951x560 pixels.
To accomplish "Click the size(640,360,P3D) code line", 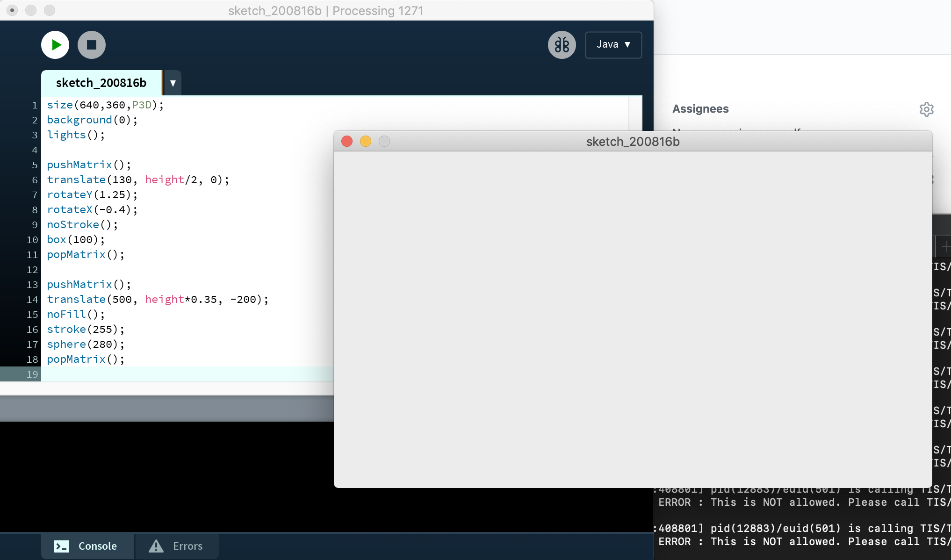I will coord(105,105).
